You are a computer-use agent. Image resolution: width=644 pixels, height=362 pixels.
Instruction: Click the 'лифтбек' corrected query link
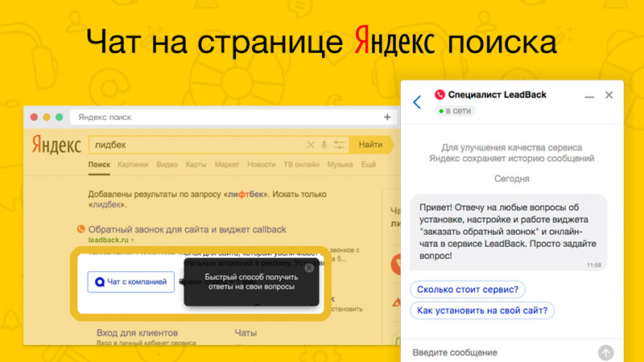[246, 194]
